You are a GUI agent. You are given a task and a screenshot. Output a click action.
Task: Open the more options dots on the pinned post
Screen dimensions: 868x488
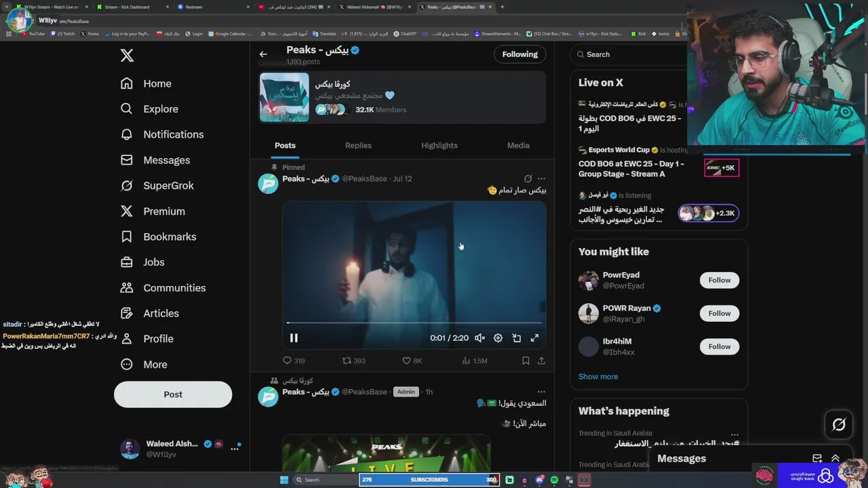[x=541, y=179]
